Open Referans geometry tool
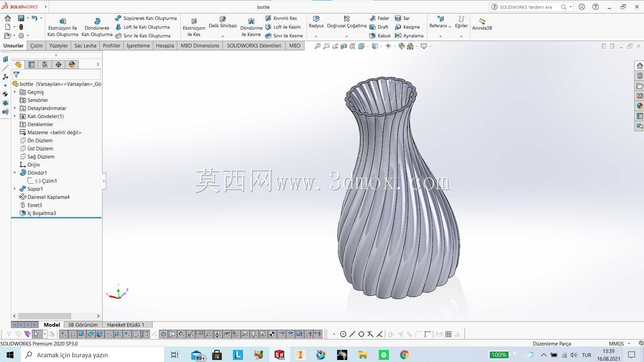 [440, 22]
